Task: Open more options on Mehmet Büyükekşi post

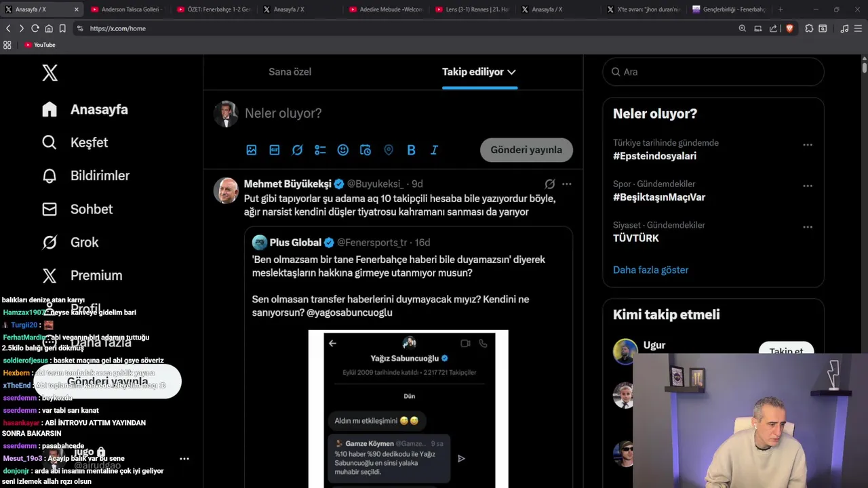Action: tap(567, 184)
